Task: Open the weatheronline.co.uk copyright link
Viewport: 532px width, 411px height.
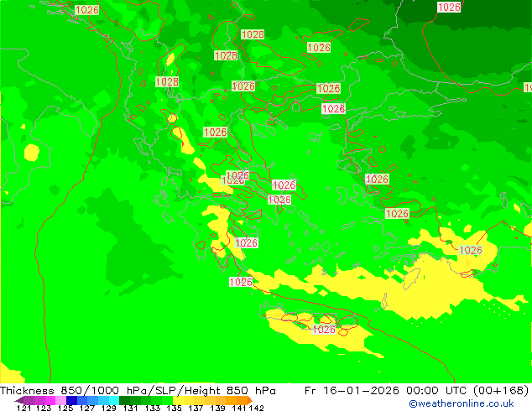Action: point(461,403)
